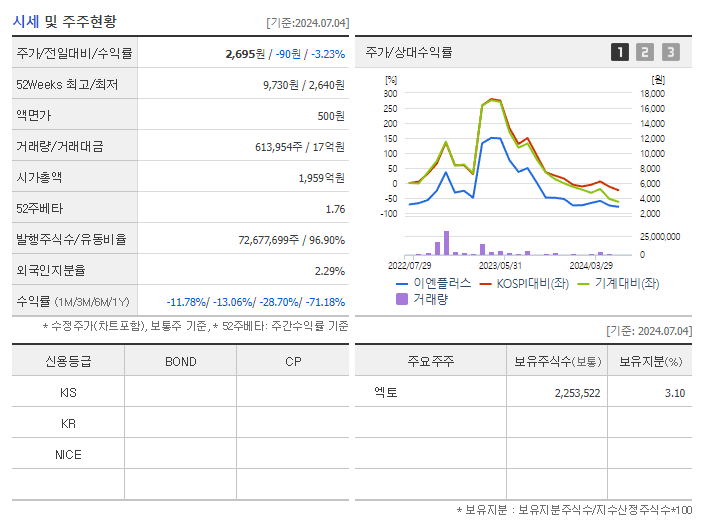Select the 52주베타 row label

click(40, 209)
